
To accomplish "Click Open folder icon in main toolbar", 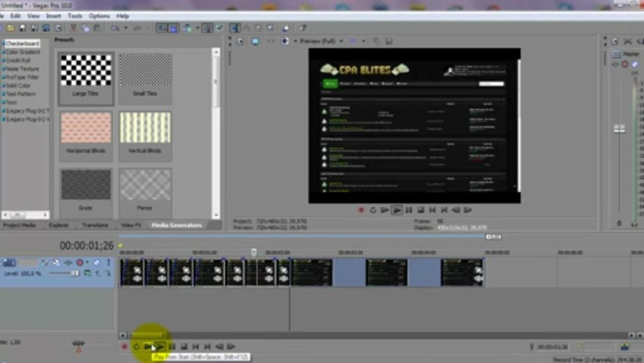I will (10, 28).
